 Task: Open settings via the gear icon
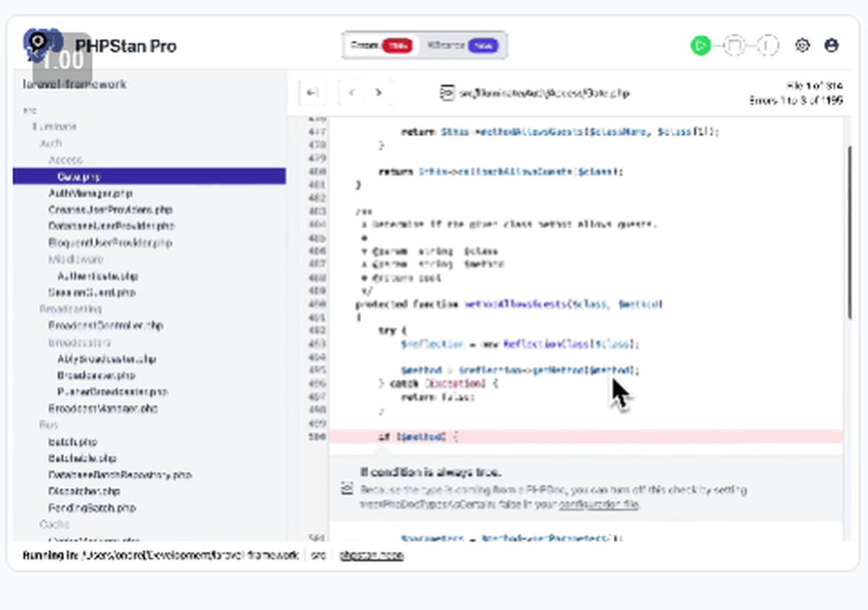[x=802, y=45]
